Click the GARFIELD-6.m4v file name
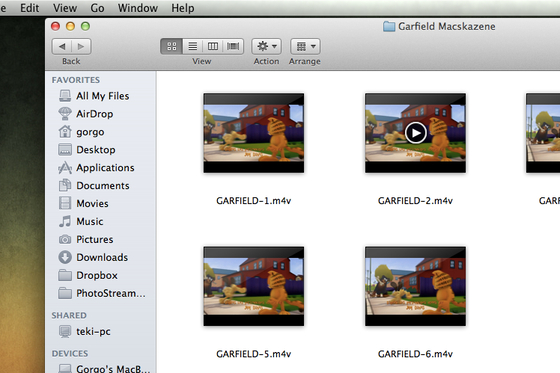Screen dimensions: 560x373 click(415, 354)
